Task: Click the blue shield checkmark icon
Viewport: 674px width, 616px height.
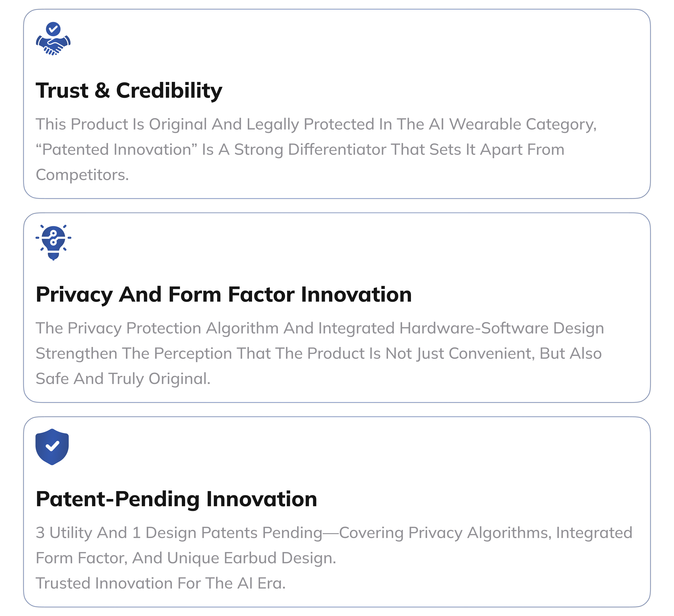Action: tap(52, 447)
